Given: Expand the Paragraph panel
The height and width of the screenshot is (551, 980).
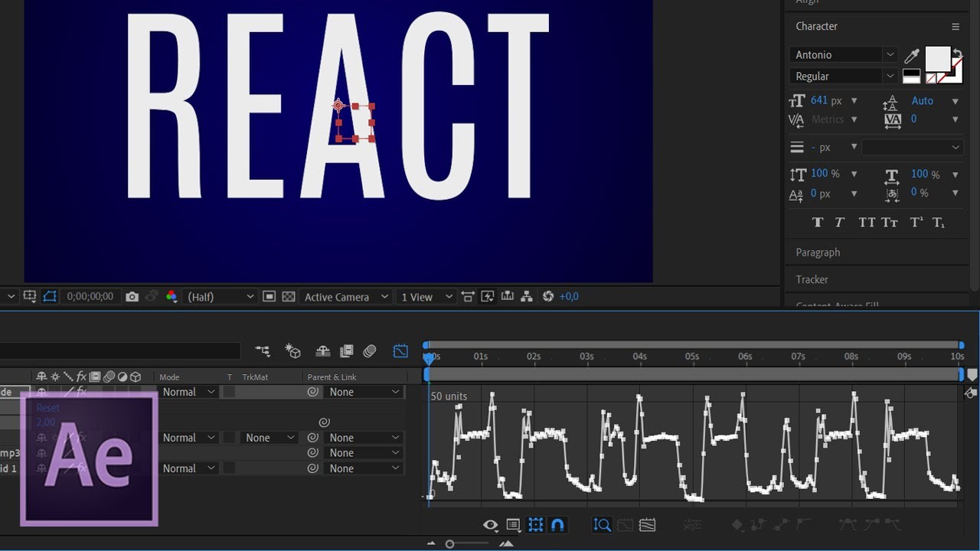Looking at the screenshot, I should coord(818,253).
